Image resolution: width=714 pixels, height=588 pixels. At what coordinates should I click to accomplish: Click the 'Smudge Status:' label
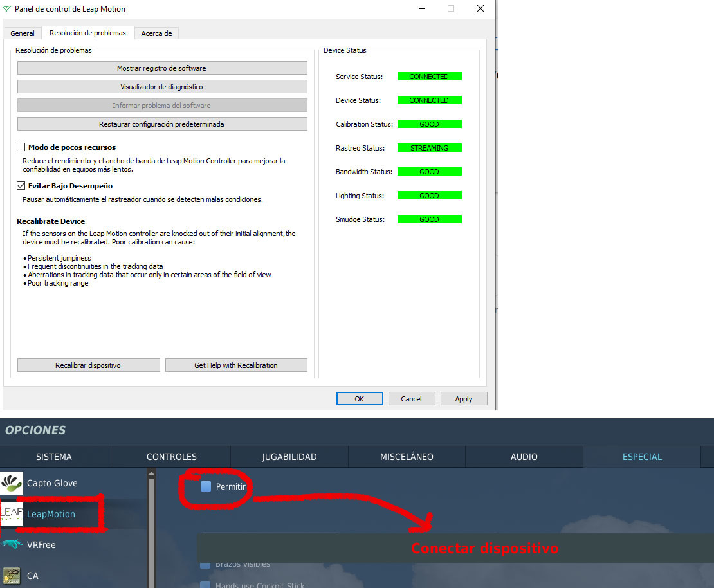click(x=360, y=219)
